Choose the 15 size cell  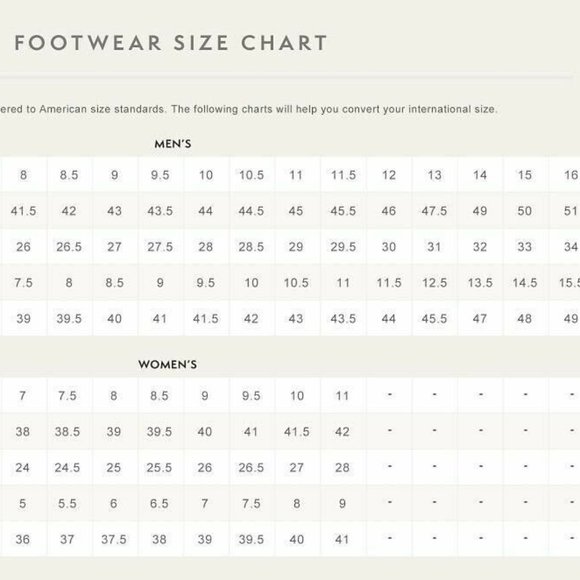(x=525, y=175)
